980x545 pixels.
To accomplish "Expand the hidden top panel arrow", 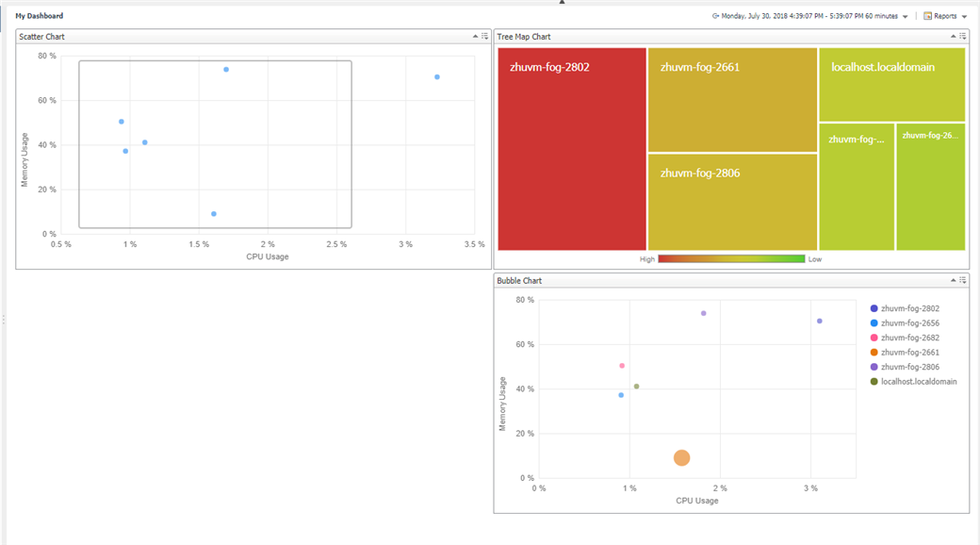I will [x=562, y=2].
